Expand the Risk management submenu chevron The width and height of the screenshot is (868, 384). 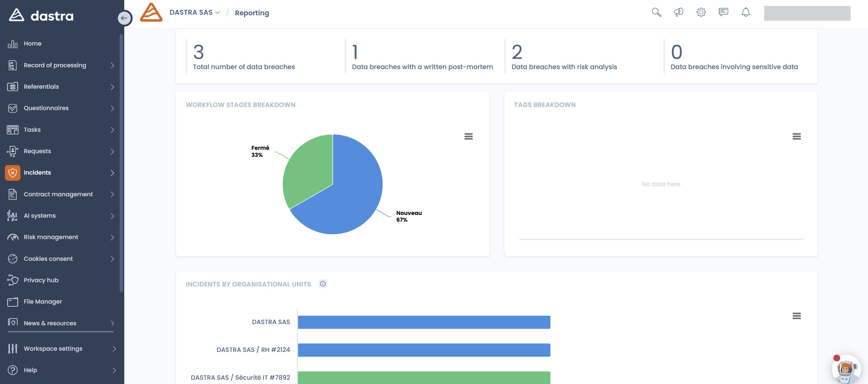pos(112,237)
